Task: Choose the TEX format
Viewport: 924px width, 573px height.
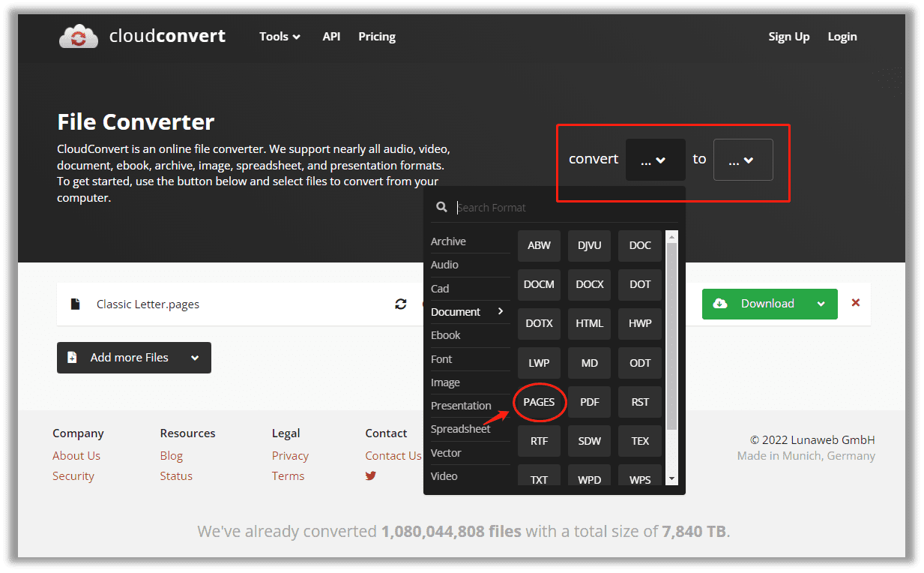Action: [640, 441]
